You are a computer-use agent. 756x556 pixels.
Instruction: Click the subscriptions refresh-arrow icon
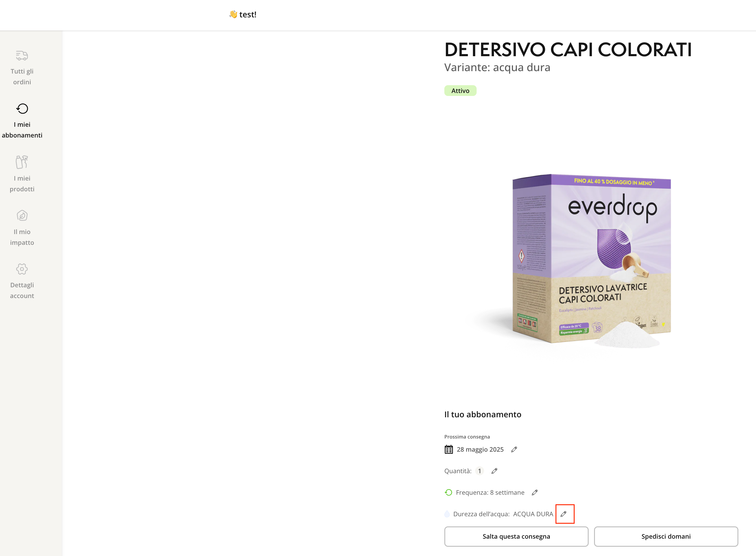pos(22,109)
